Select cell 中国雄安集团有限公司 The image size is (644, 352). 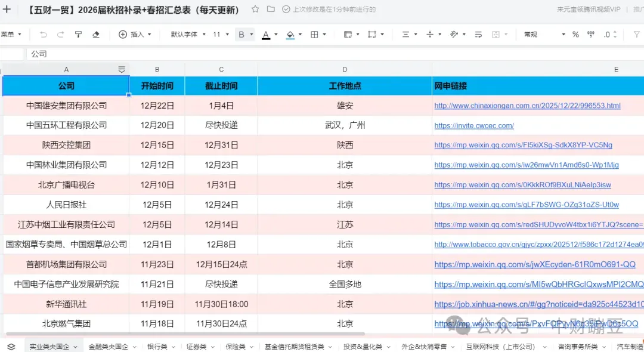[66, 106]
